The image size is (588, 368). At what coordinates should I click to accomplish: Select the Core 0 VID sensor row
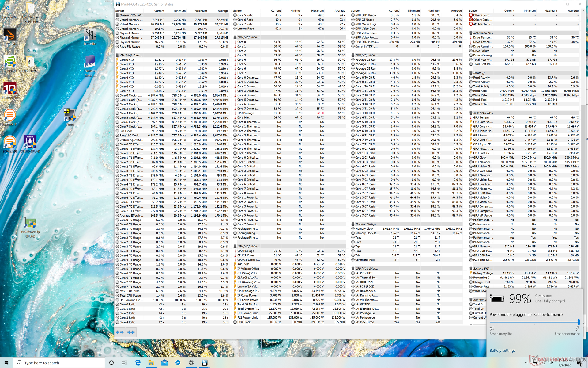[x=172, y=60]
